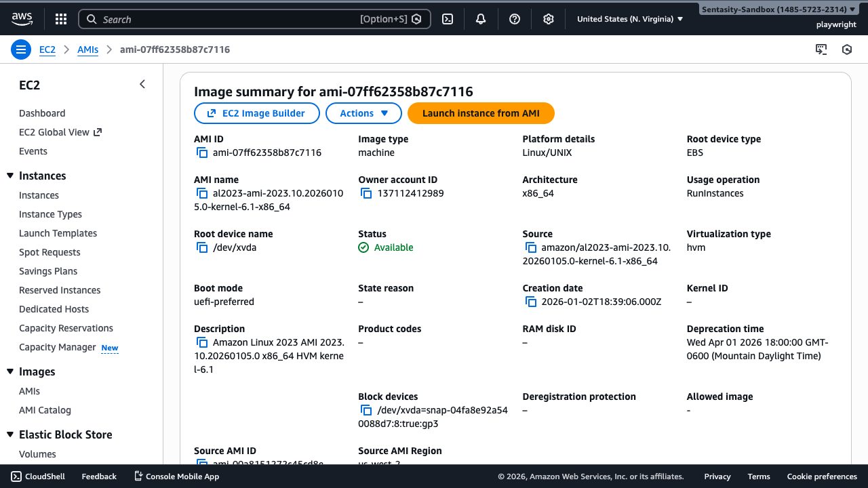868x488 pixels.
Task: Toggle the side navigation hamburger menu
Action: (21, 49)
